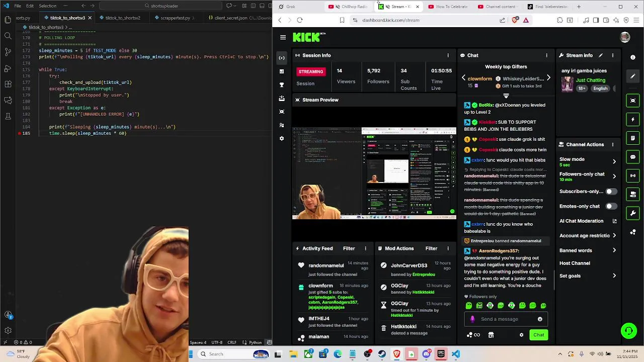This screenshot has width=644, height=362.
Task: Expand Followers-only chat options
Action: tap(614, 176)
